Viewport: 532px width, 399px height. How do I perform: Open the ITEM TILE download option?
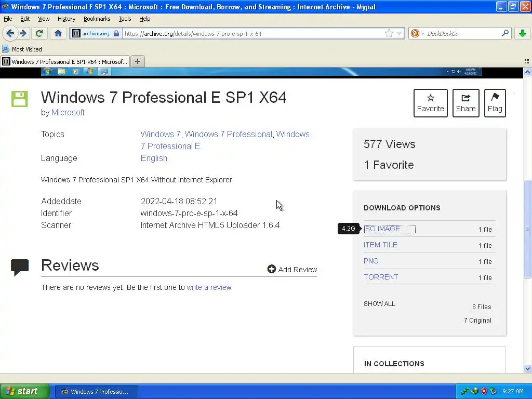coord(380,245)
